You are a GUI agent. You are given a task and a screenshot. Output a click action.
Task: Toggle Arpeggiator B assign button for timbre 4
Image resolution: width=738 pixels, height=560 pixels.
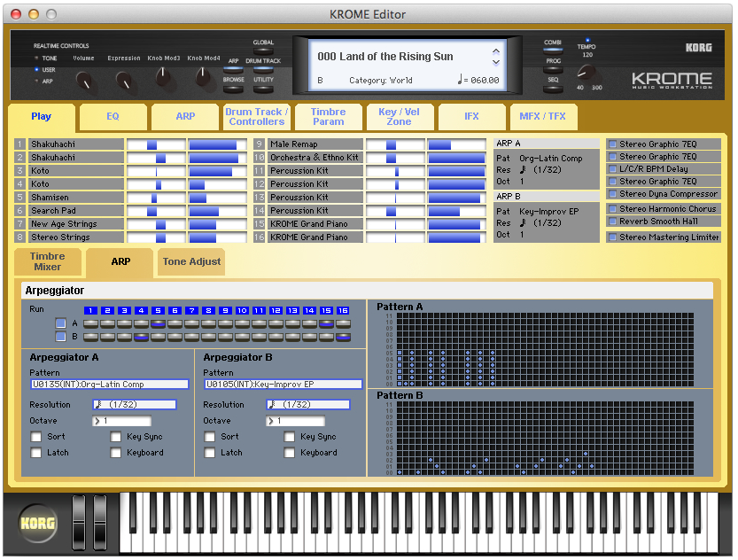point(141,337)
